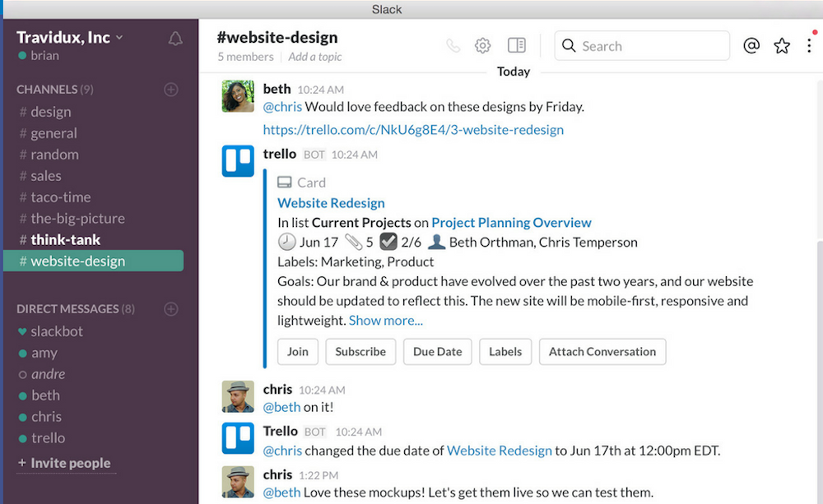Click the paperclip attachments icon
The image size is (823, 504).
tap(353, 242)
